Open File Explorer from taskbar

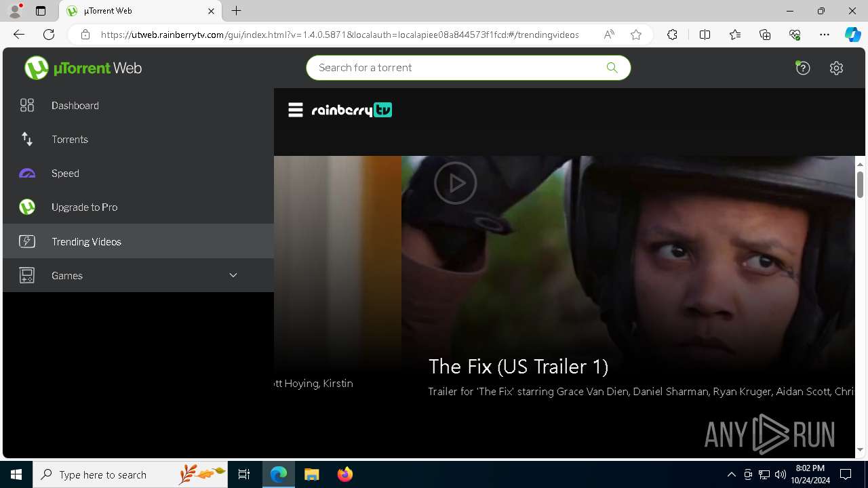(x=312, y=474)
